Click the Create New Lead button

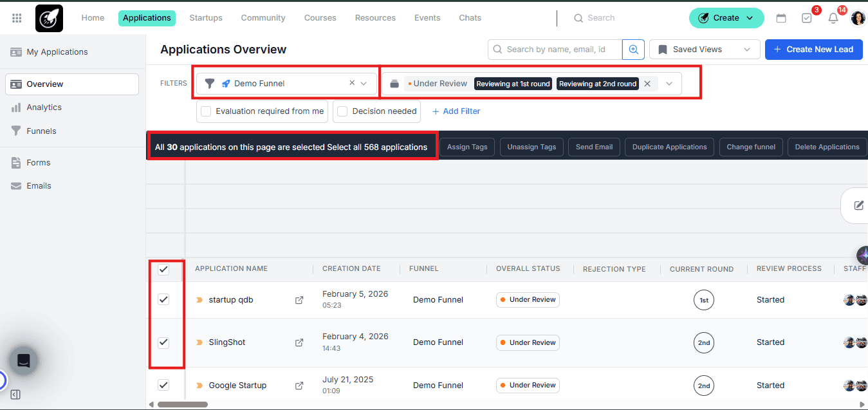tap(813, 49)
